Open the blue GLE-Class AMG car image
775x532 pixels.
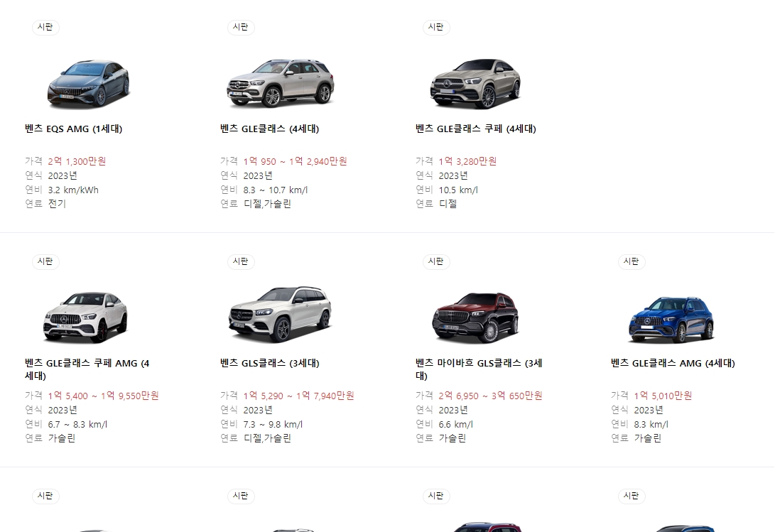pyautogui.click(x=671, y=320)
